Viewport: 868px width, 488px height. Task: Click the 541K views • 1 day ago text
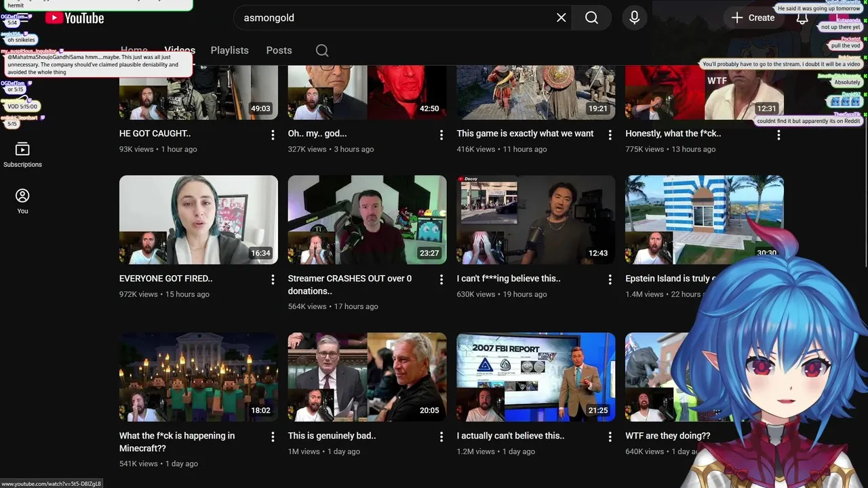click(159, 464)
